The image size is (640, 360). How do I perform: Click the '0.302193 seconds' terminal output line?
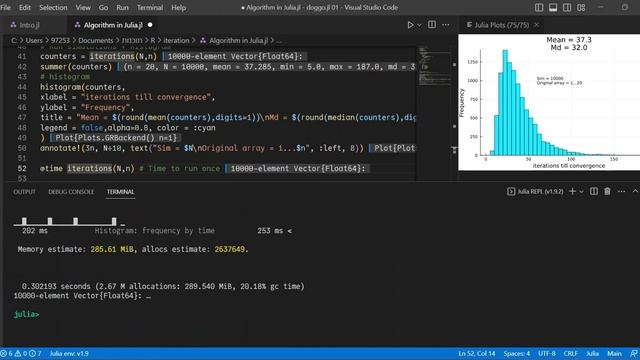163,287
